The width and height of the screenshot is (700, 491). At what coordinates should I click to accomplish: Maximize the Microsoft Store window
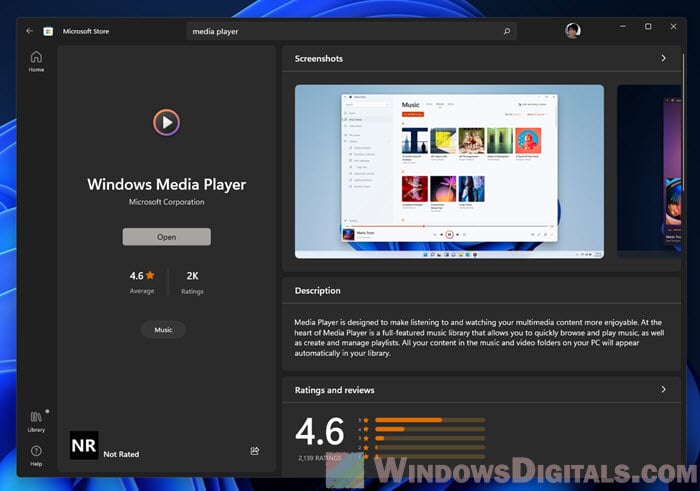click(648, 27)
